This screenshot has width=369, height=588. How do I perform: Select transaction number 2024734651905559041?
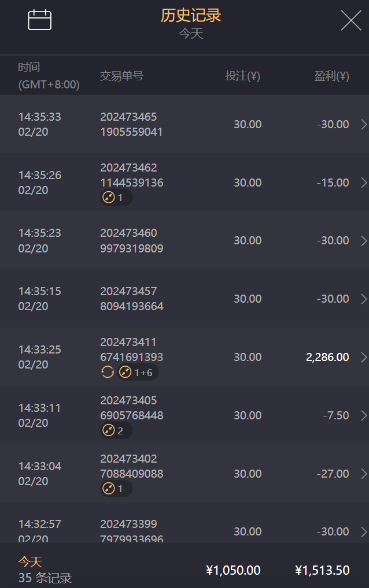131,124
